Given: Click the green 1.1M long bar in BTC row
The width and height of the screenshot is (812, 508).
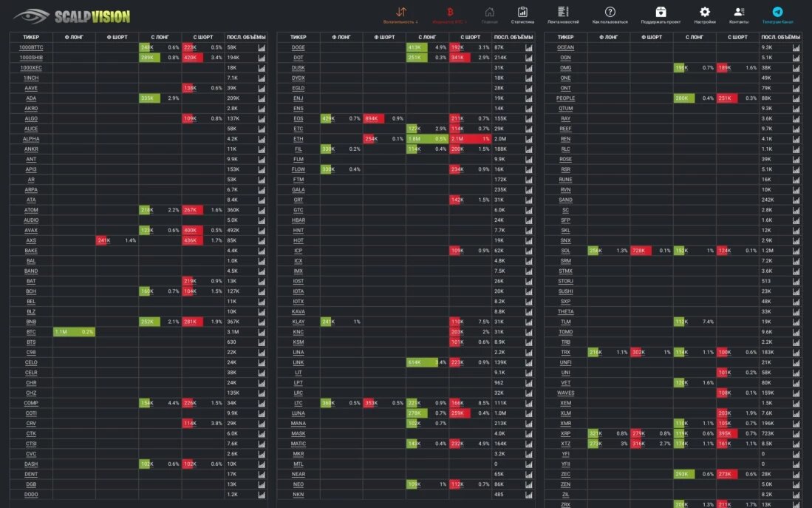Looking at the screenshot, I should pyautogui.click(x=74, y=332).
